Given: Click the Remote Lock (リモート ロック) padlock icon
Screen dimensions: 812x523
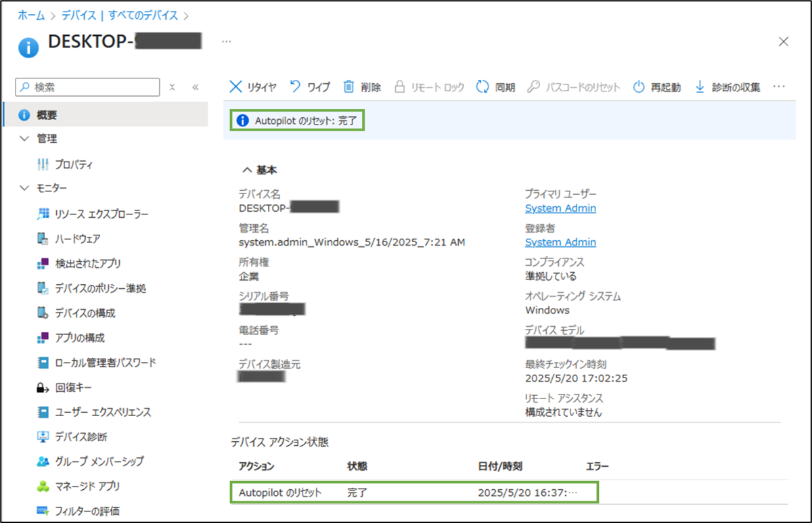Looking at the screenshot, I should (399, 87).
